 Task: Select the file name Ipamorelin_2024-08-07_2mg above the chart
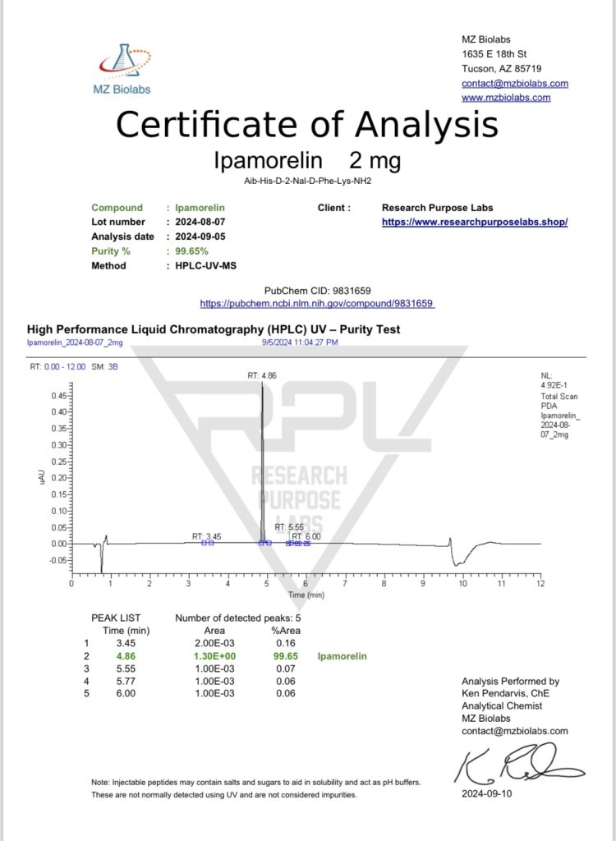pyautogui.click(x=75, y=342)
